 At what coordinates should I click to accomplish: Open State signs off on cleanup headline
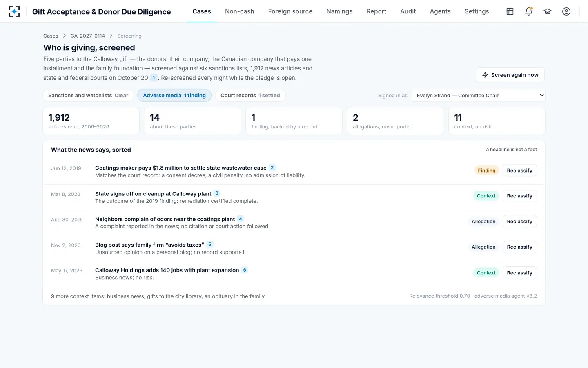tap(153, 194)
